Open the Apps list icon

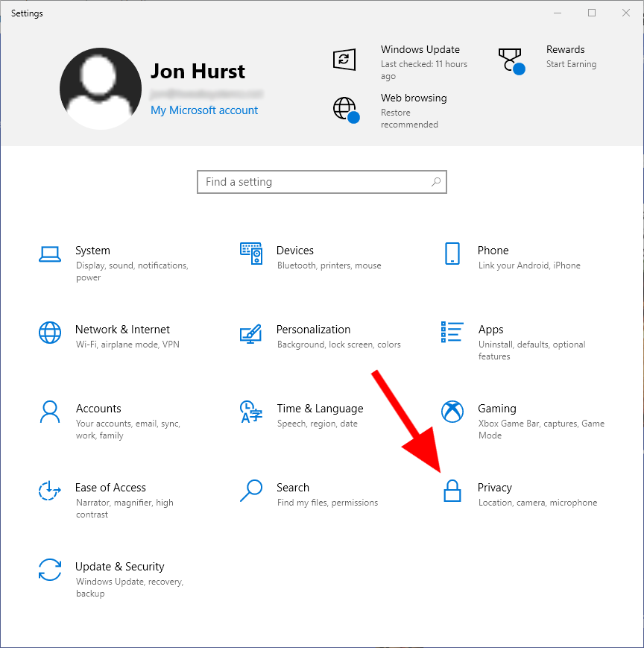(x=452, y=332)
